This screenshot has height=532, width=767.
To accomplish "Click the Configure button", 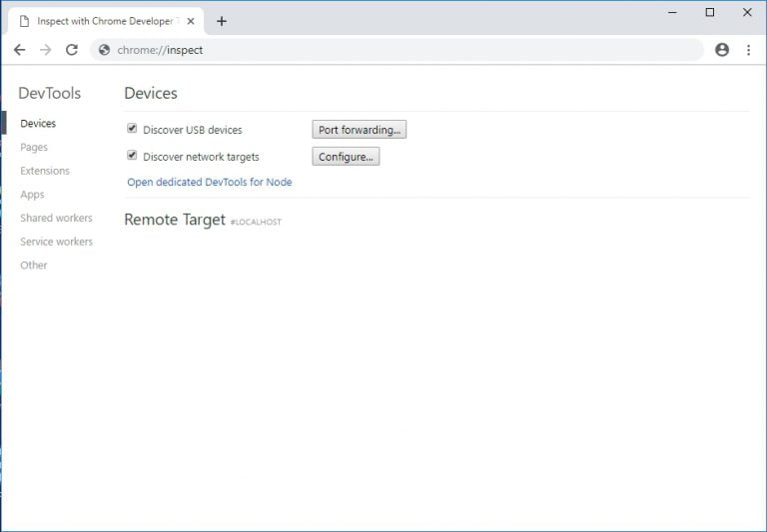I will coord(346,157).
